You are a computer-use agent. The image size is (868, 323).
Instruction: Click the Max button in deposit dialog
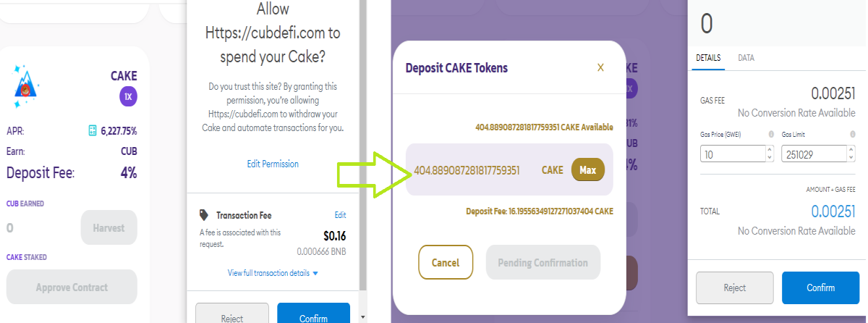(588, 170)
